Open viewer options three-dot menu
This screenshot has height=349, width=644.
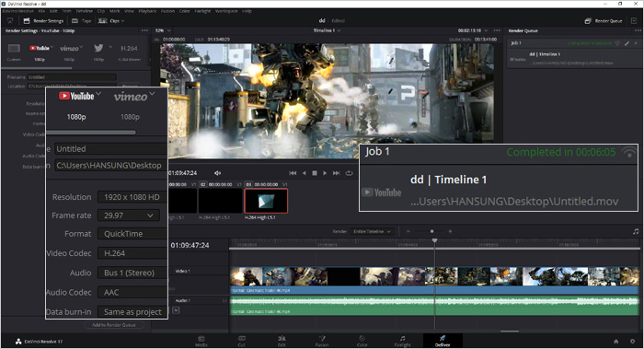497,30
